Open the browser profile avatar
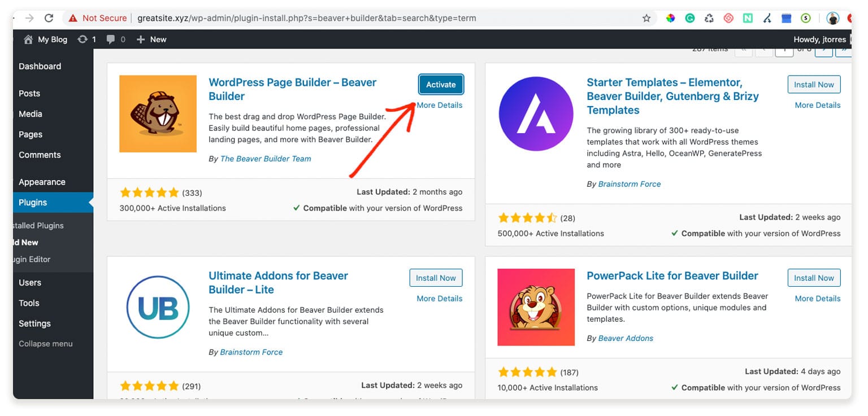868x416 pixels. pyautogui.click(x=833, y=18)
